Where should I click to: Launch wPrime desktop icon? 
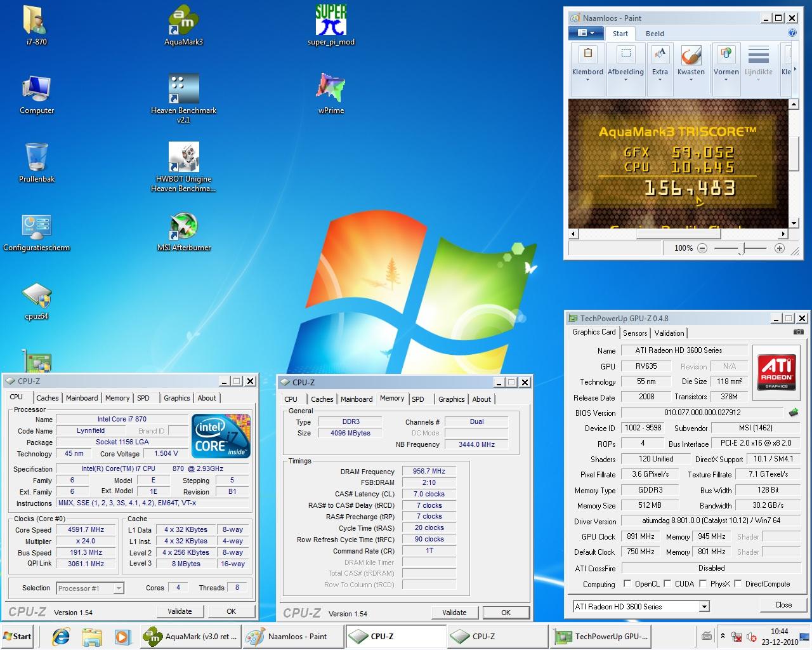pos(331,94)
